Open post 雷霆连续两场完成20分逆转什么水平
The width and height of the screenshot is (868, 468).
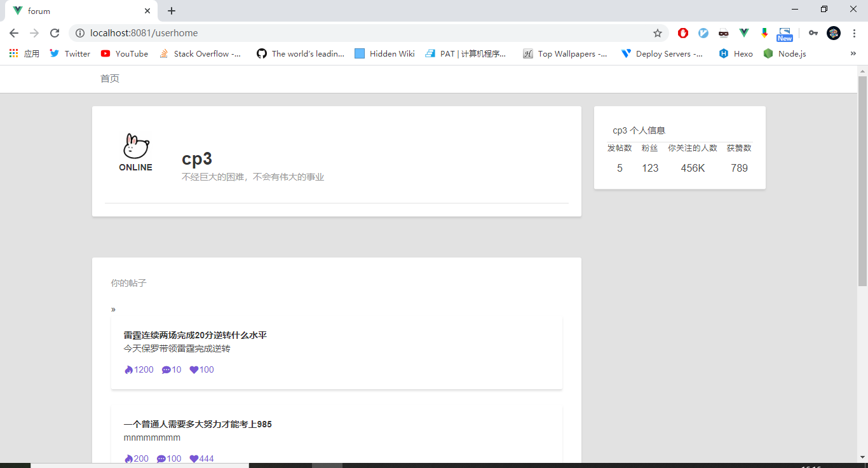(x=195, y=335)
